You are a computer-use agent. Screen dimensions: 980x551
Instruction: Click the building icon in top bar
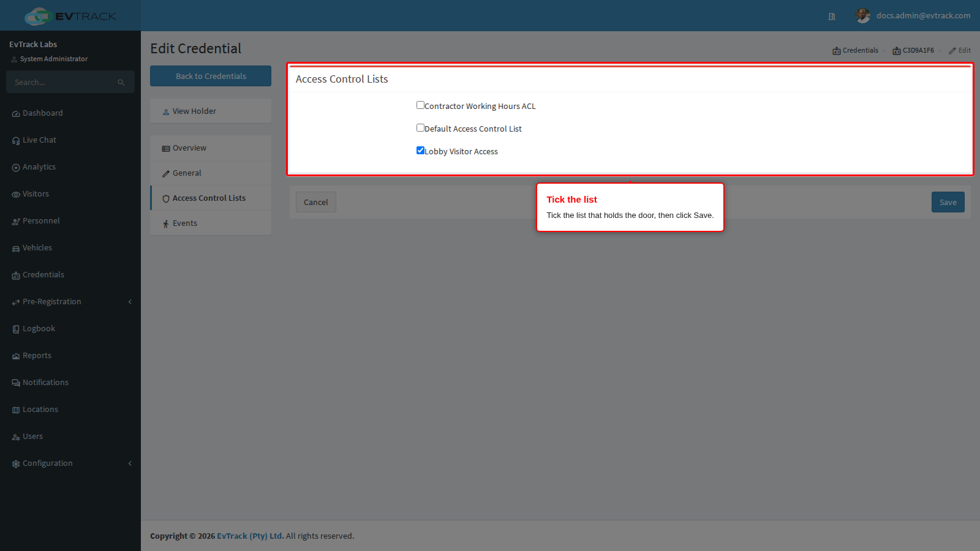832,17
